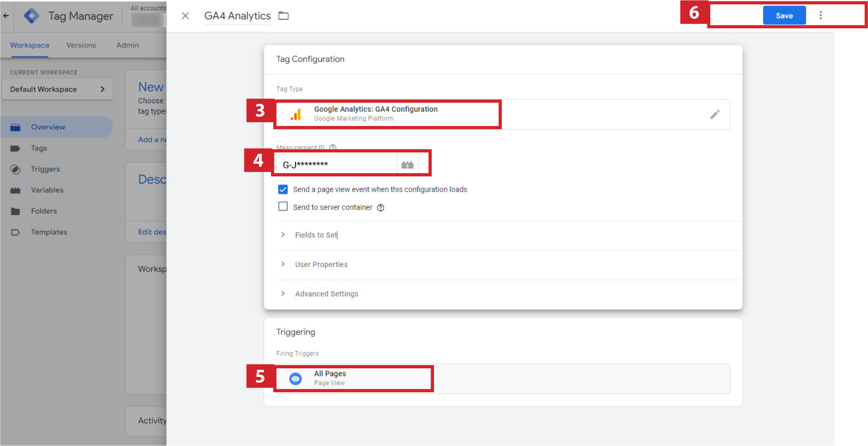
Task: Click the All accounts breadcrumb text
Action: point(148,8)
